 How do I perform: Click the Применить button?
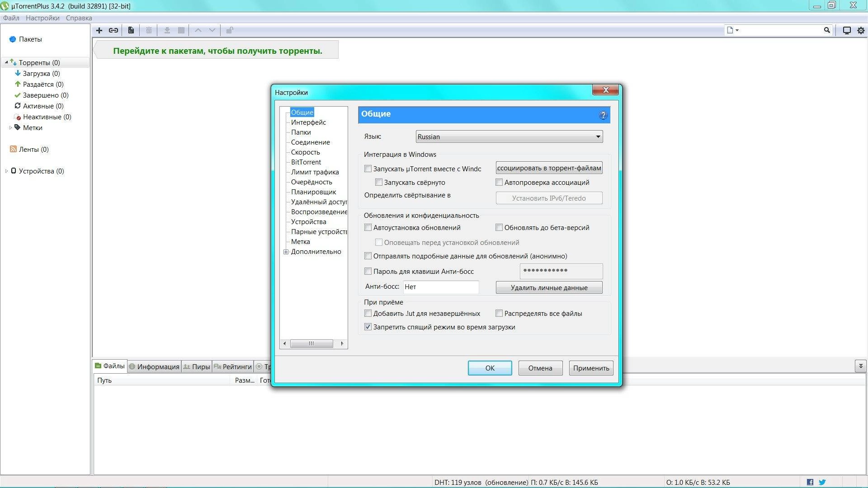(591, 368)
